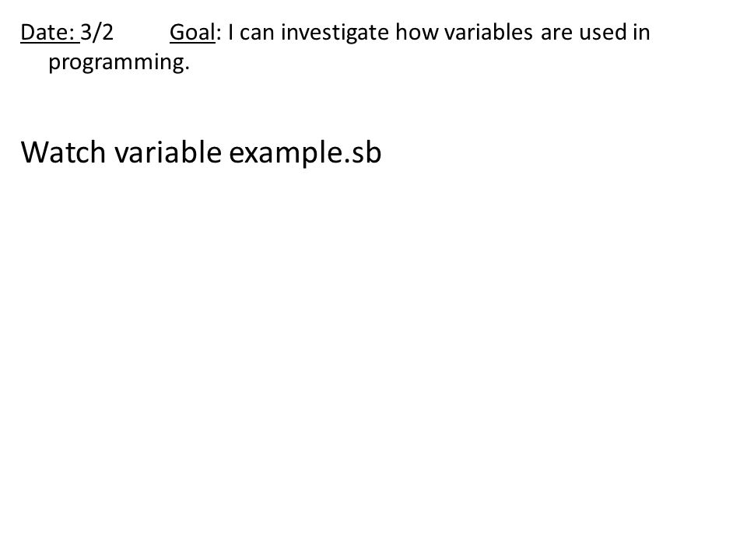The image size is (747, 560).
Task: Click the period after 'programming'
Action: 187,68
